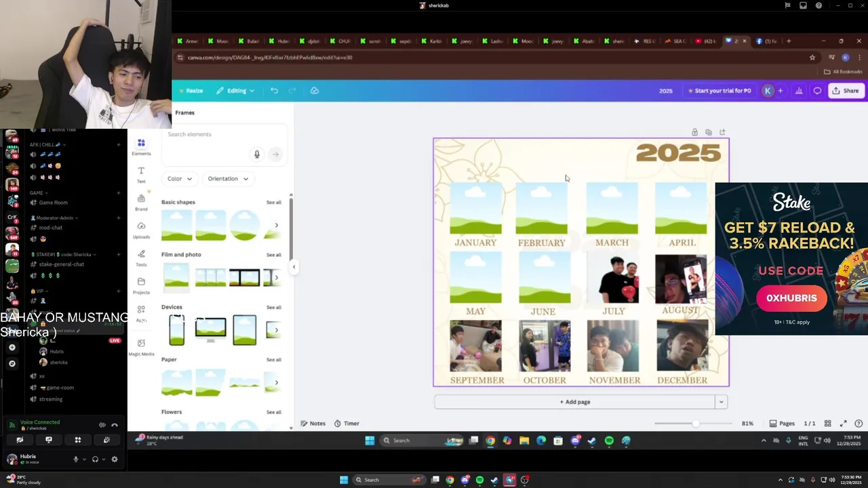This screenshot has height=488, width=868.
Task: Click the search submit arrow button
Action: click(x=275, y=155)
